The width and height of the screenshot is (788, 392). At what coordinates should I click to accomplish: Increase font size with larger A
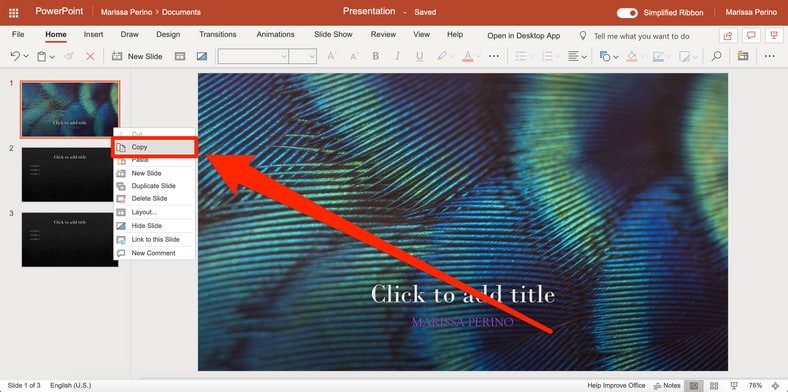tap(331, 56)
